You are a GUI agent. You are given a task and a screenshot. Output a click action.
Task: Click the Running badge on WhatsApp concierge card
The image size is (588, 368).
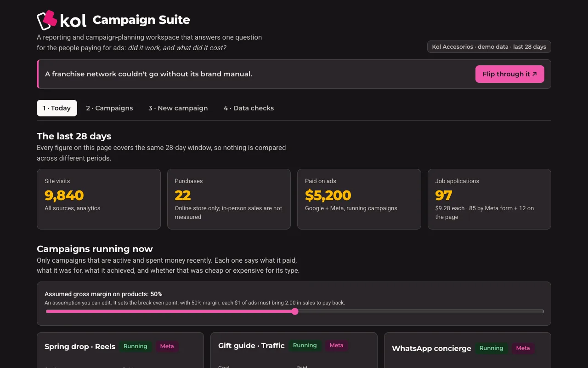pos(492,348)
